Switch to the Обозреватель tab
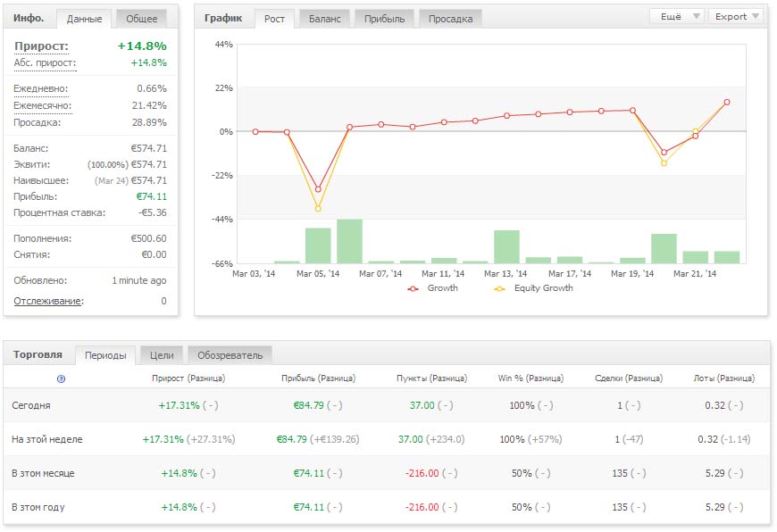Screen dimensions: 777x532 point(230,355)
